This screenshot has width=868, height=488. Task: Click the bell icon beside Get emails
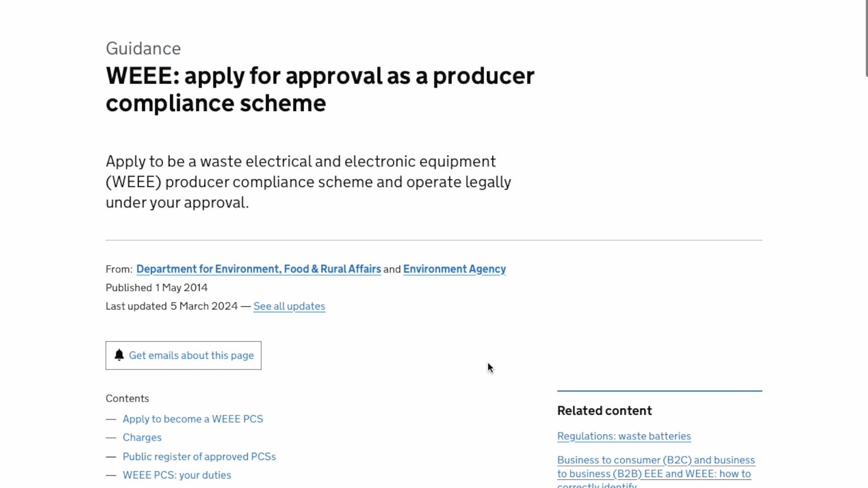(x=119, y=355)
